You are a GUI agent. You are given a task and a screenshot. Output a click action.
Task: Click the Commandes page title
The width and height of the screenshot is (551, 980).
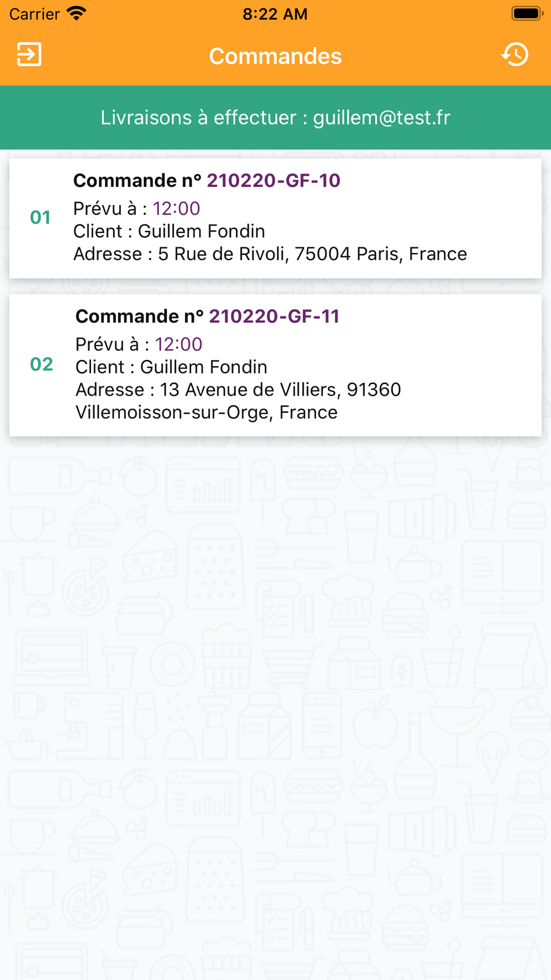click(x=275, y=56)
